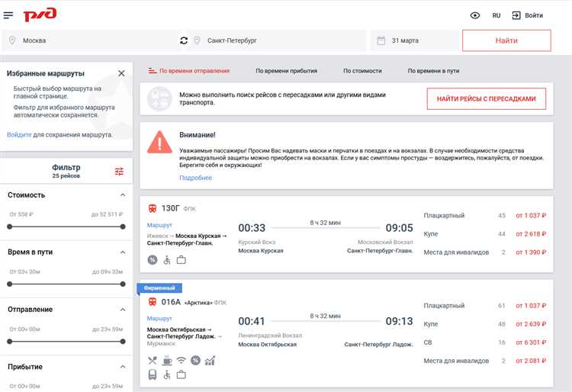This screenshot has height=392, width=572.
Task: Click the Wi-Fi icon on train 016A
Action: point(182,361)
